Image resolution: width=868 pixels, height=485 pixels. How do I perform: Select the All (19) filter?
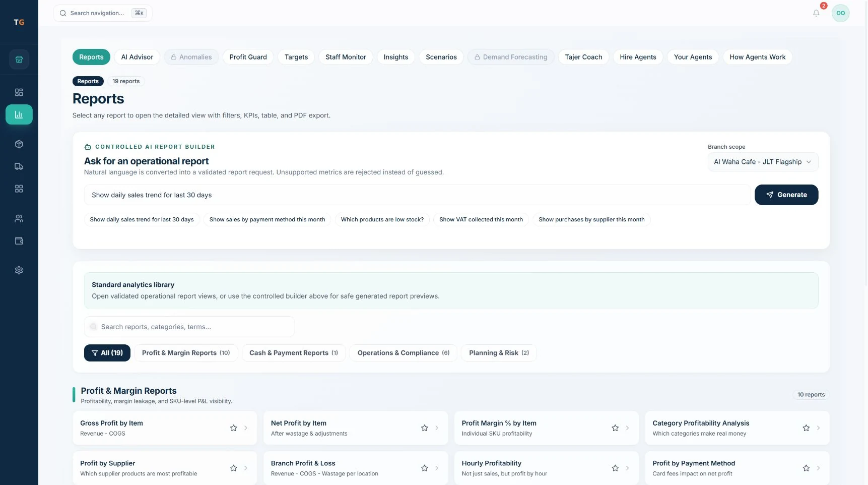coord(107,353)
